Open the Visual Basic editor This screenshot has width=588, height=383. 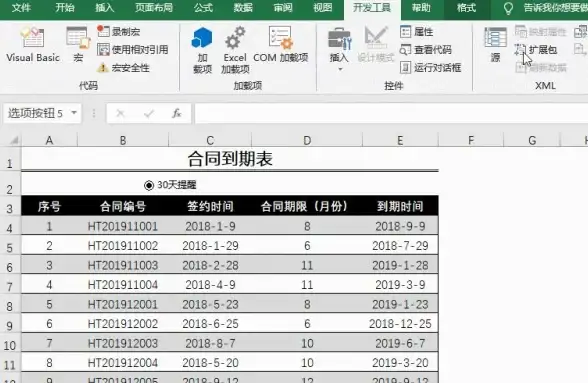[x=33, y=44]
